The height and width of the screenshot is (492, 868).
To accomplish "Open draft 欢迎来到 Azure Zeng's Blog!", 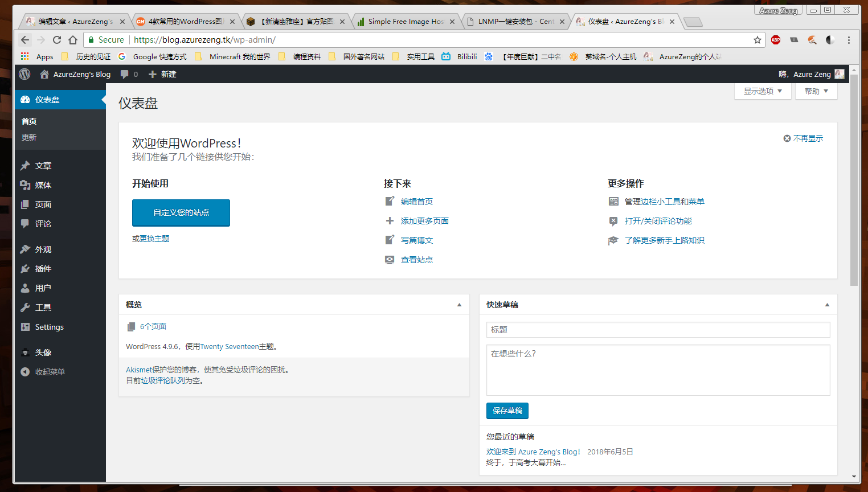I will pyautogui.click(x=533, y=452).
